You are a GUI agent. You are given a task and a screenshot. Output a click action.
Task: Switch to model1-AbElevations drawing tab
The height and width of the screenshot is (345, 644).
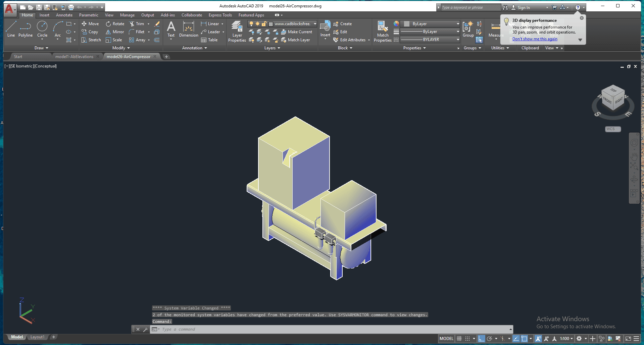74,57
